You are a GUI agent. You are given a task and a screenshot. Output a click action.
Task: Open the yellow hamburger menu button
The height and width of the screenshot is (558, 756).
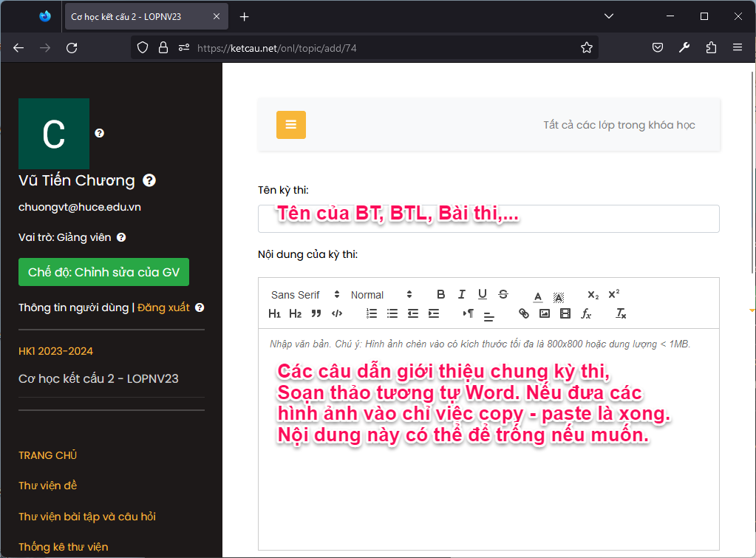coord(290,125)
